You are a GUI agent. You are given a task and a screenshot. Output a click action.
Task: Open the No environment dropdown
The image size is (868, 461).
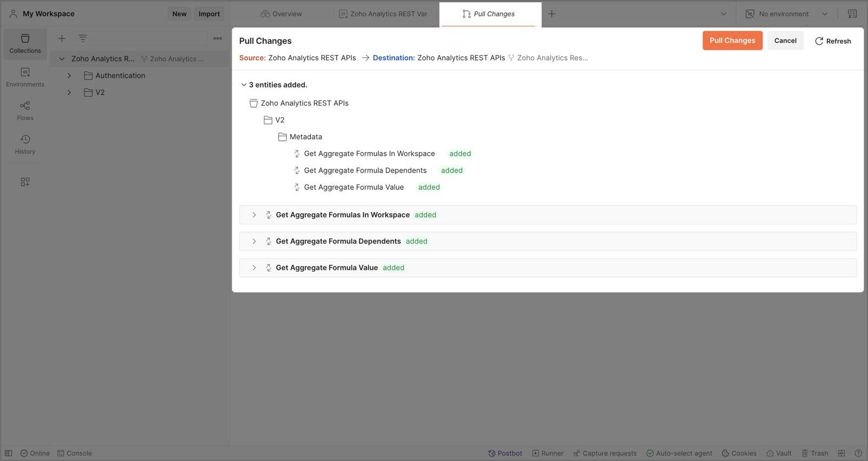coord(786,14)
